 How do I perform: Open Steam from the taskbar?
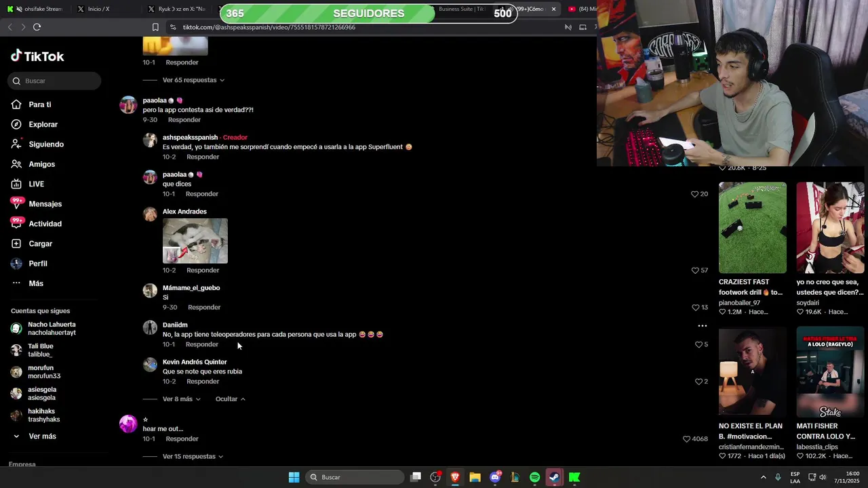tap(554, 477)
